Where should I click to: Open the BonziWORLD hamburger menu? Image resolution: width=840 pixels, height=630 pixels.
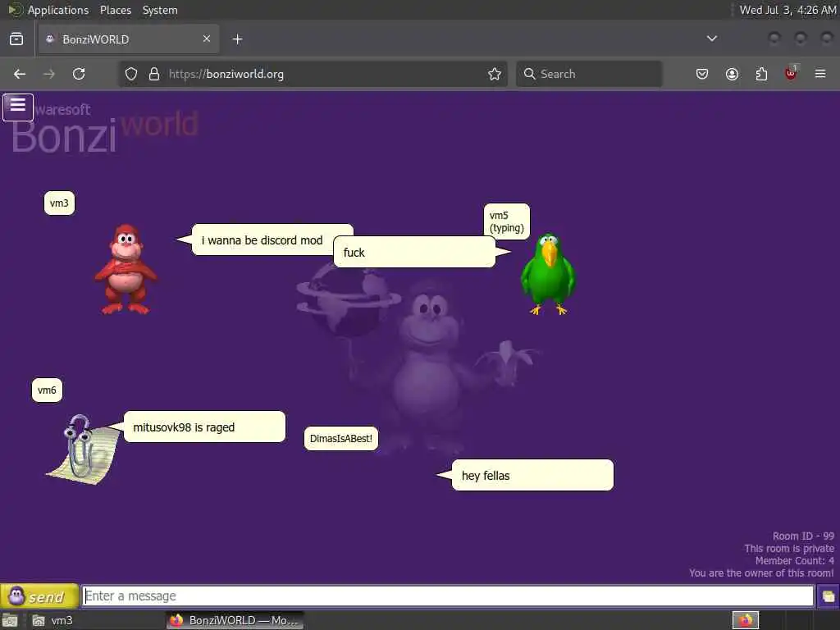(18, 107)
